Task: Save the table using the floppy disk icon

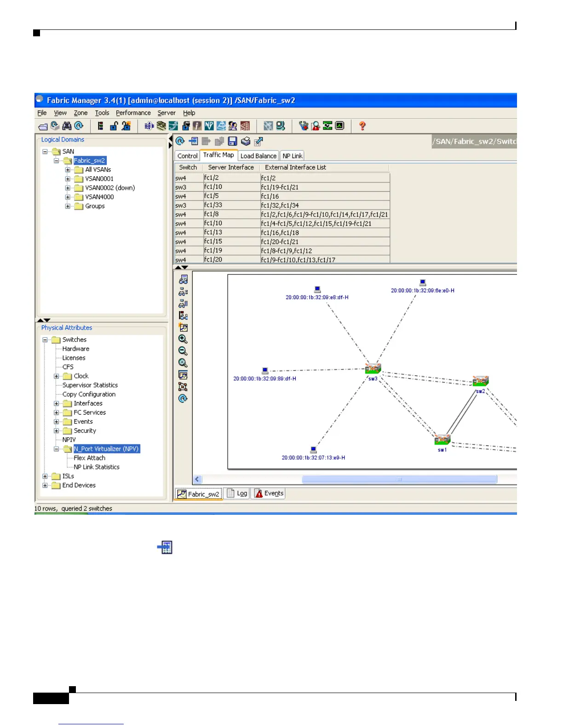Action: pyautogui.click(x=232, y=141)
